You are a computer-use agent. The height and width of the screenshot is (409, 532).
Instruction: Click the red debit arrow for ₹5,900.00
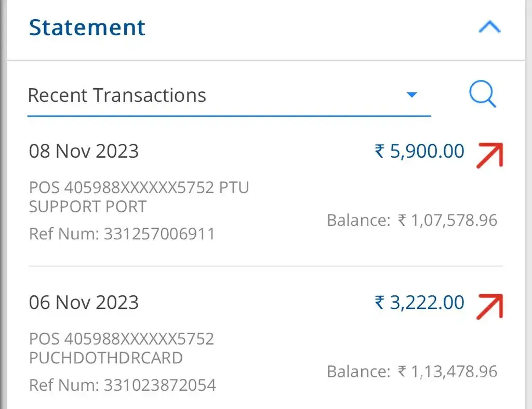tap(489, 155)
